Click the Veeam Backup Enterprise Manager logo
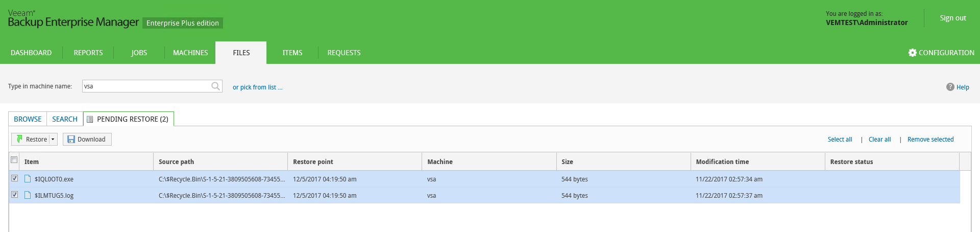 tap(73, 19)
